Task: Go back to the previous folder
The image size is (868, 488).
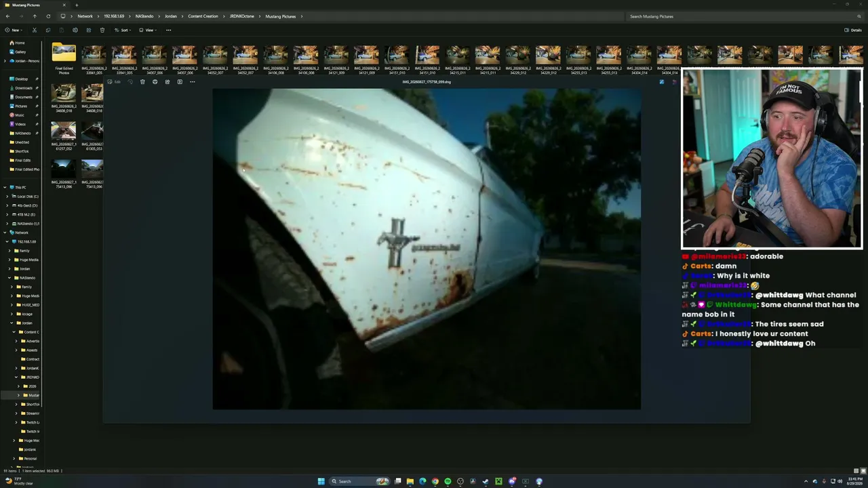Action: point(7,16)
